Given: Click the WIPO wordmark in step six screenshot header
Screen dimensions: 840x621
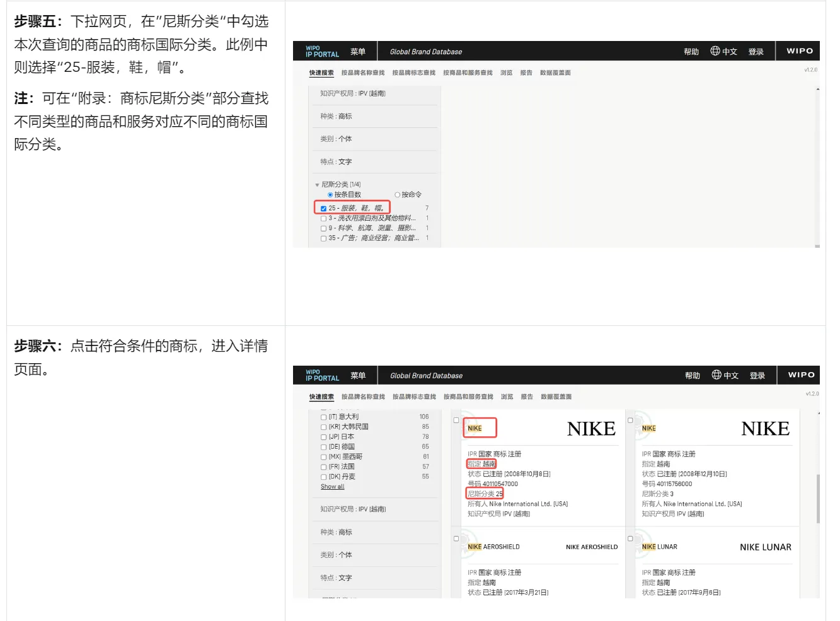Looking at the screenshot, I should (x=801, y=374).
